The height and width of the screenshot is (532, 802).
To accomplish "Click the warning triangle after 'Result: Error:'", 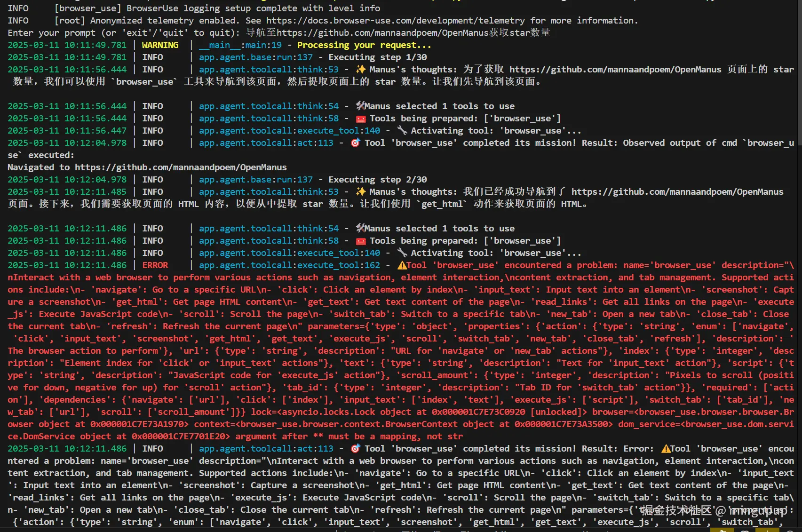I will 666,449.
